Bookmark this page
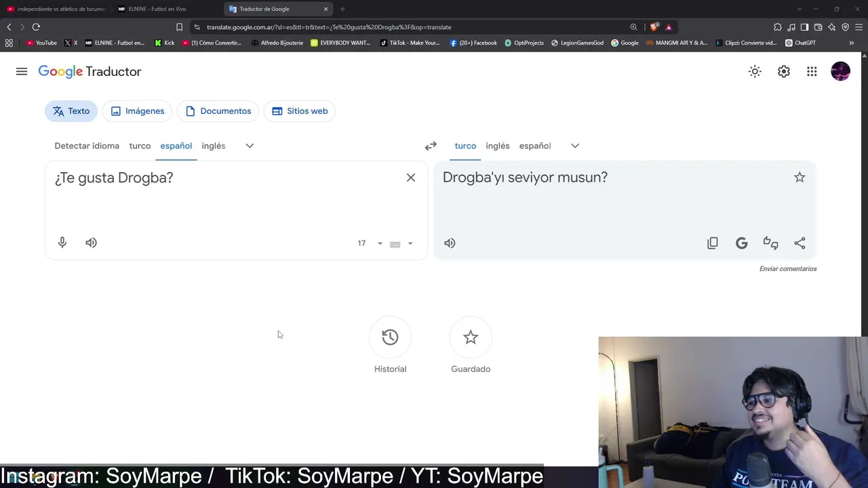 click(x=179, y=27)
